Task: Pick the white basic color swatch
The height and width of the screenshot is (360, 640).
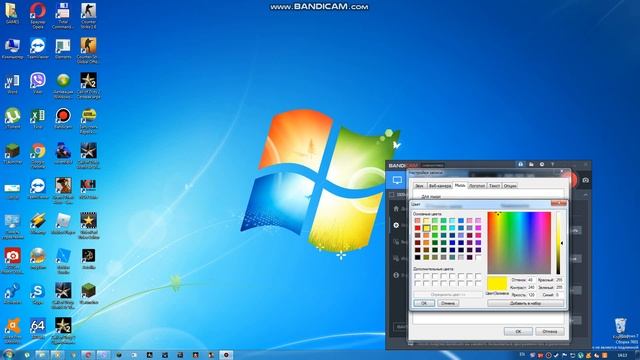Action: [x=478, y=257]
